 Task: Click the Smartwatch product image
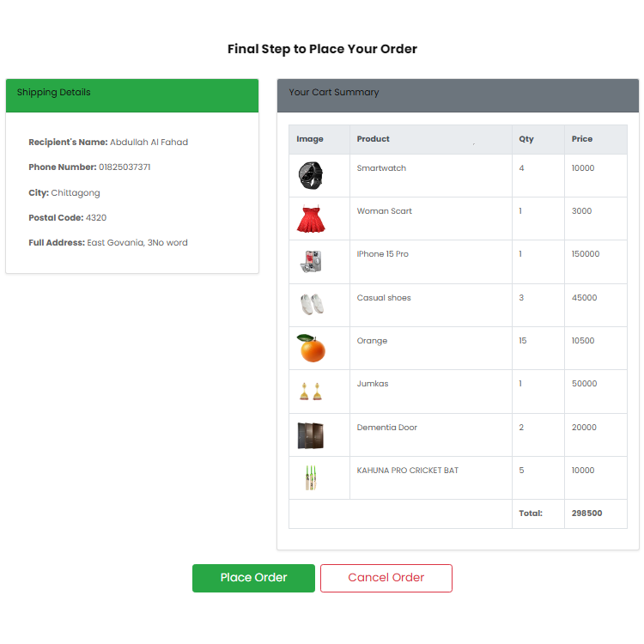pos(311,175)
